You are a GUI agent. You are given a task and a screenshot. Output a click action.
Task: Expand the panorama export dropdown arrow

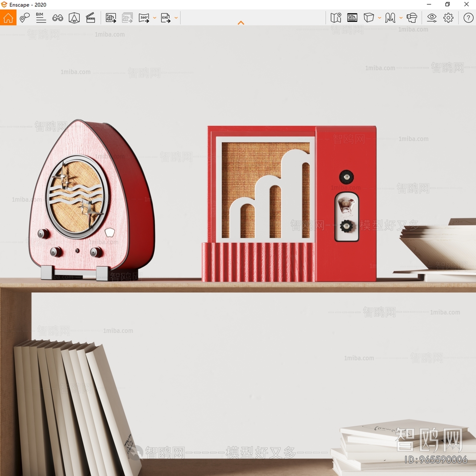155,18
